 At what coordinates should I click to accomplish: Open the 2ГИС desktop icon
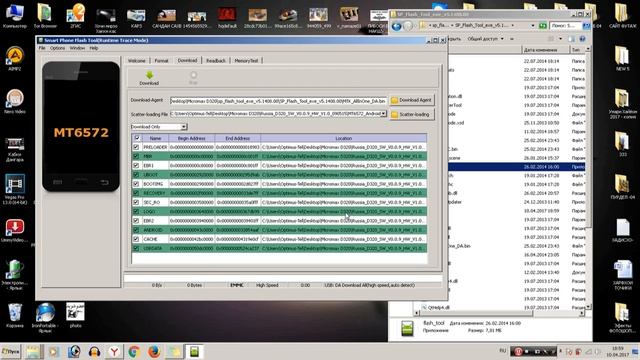(76, 16)
